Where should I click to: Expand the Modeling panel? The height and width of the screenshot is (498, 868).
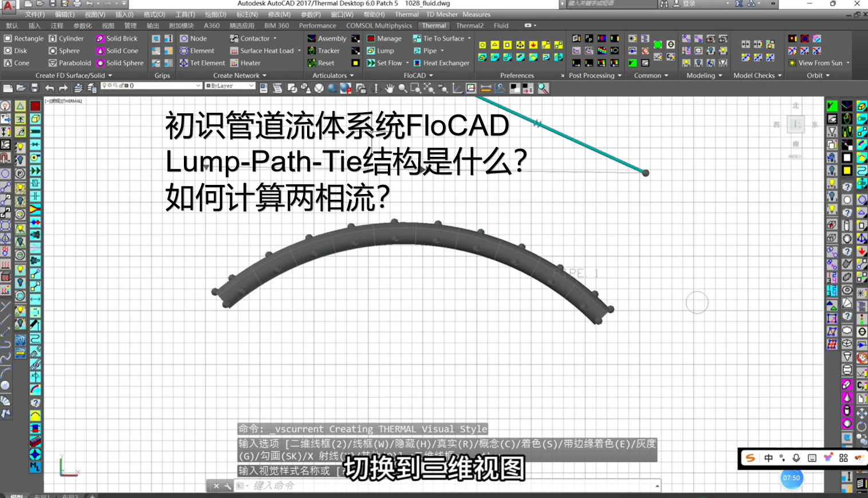pos(705,76)
